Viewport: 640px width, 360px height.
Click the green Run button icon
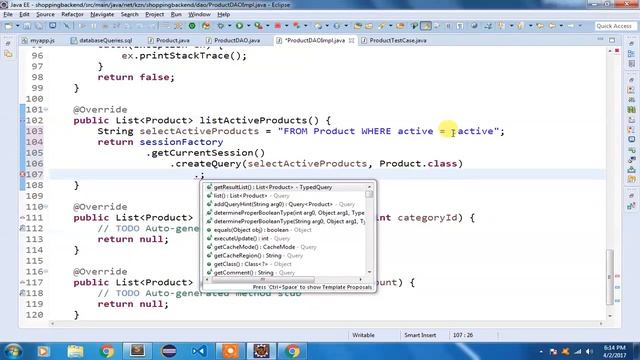240,26
